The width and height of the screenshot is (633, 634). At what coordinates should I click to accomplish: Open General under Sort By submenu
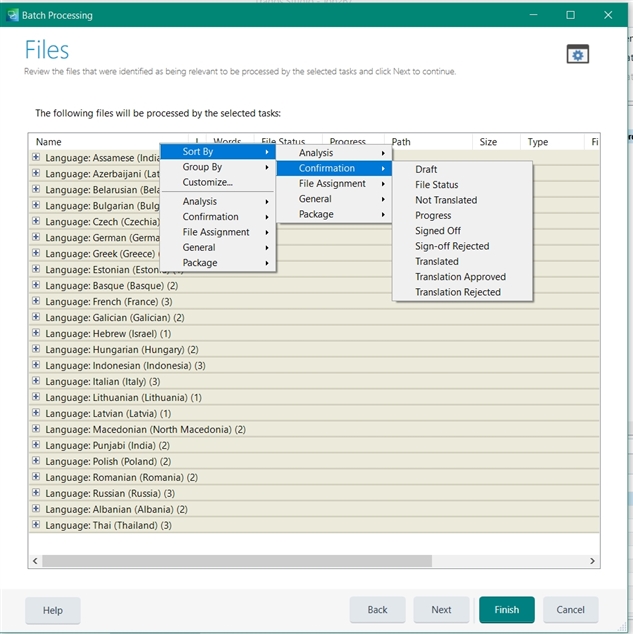pos(334,199)
